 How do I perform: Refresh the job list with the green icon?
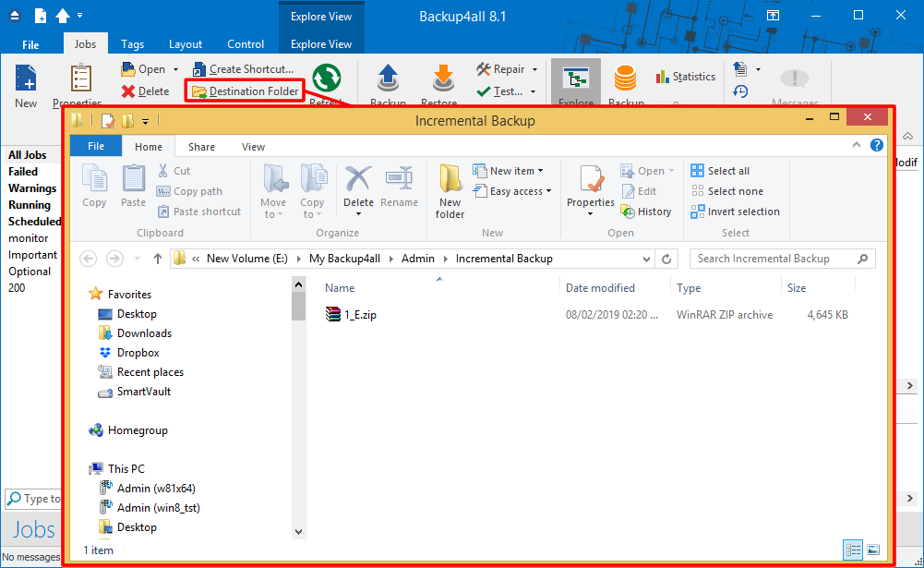point(328,79)
